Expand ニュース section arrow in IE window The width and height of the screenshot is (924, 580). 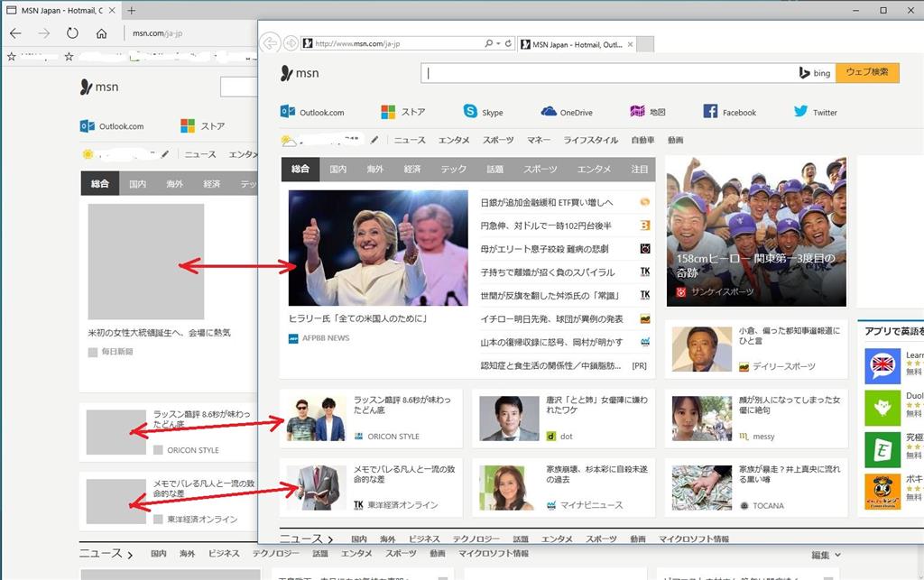[x=330, y=539]
